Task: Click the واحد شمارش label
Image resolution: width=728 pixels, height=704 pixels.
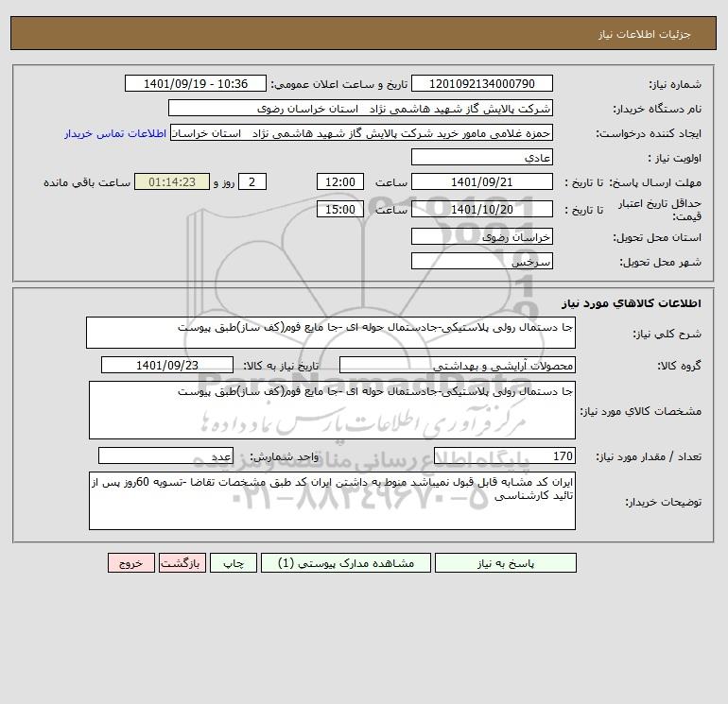Action: click(285, 456)
